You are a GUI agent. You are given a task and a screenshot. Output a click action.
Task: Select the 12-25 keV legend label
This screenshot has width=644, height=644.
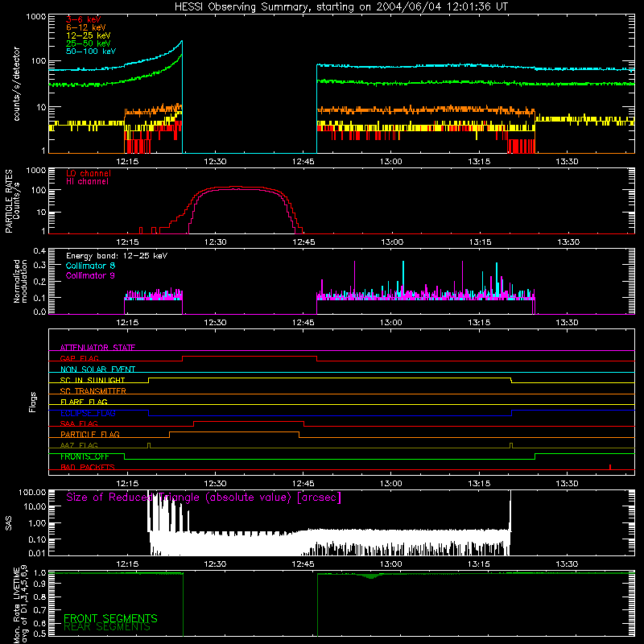88,35
